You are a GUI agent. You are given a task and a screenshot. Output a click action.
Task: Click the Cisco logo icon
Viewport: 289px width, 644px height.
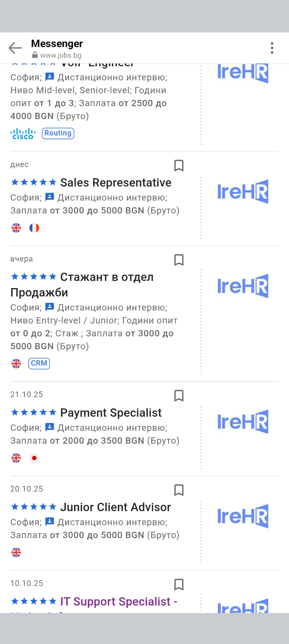[23, 133]
